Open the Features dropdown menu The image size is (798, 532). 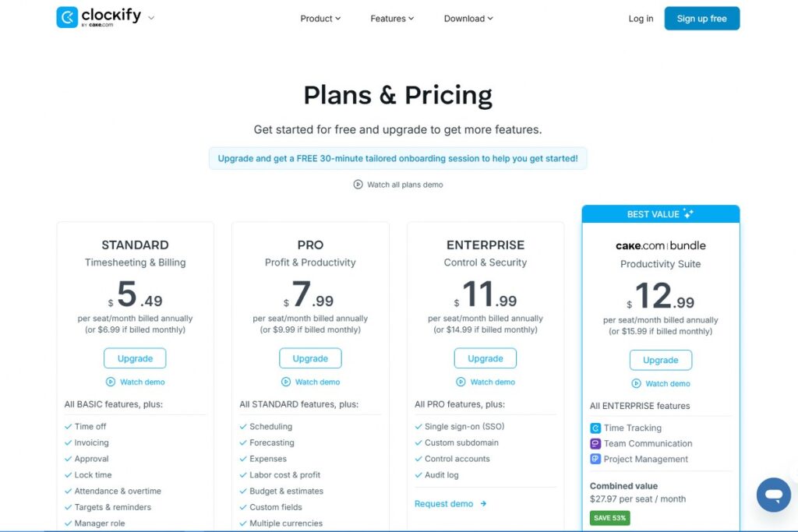tap(392, 19)
